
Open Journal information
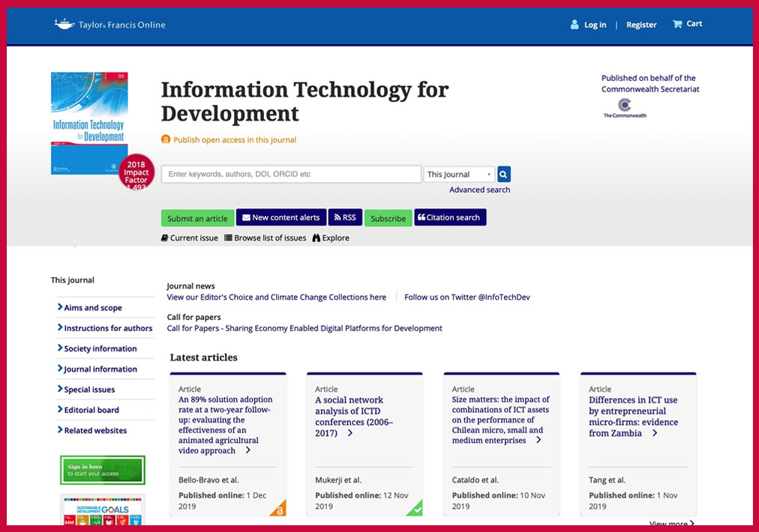(100, 369)
